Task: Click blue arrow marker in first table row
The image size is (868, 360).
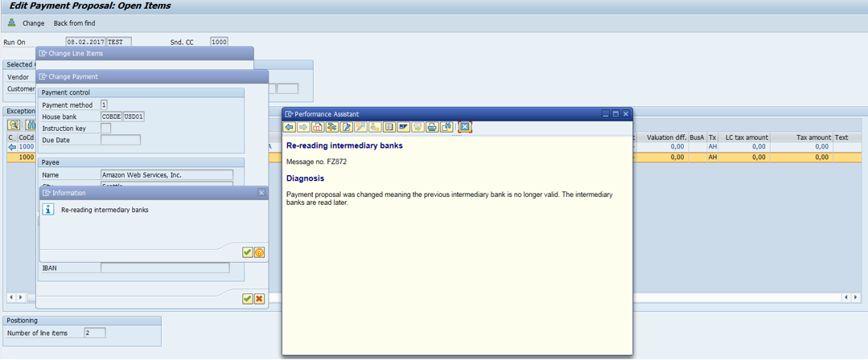Action: pos(12,147)
